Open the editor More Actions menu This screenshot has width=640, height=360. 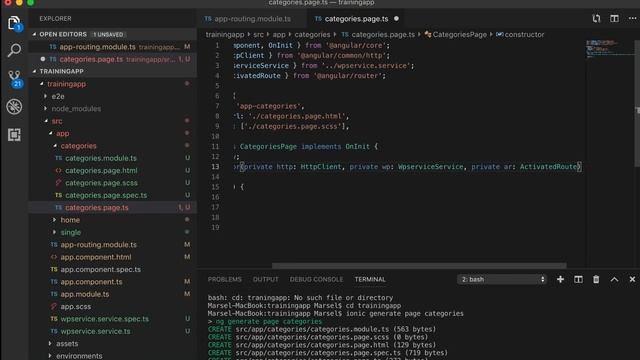click(x=632, y=18)
